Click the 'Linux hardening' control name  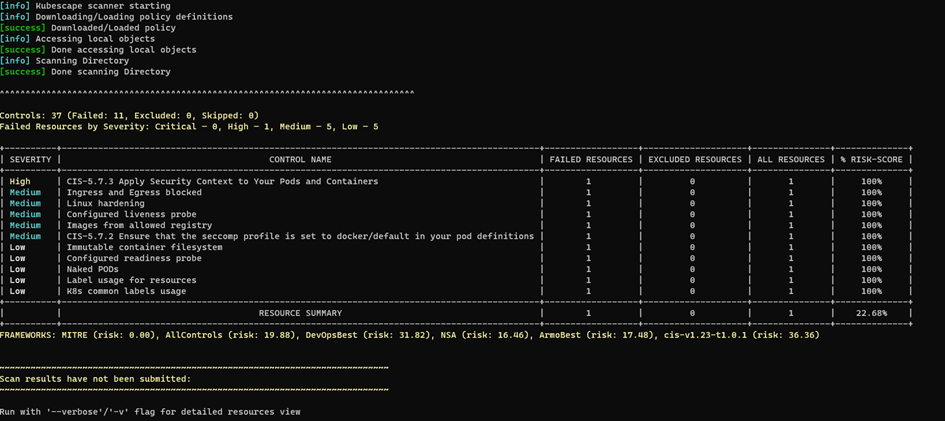pyautogui.click(x=105, y=203)
